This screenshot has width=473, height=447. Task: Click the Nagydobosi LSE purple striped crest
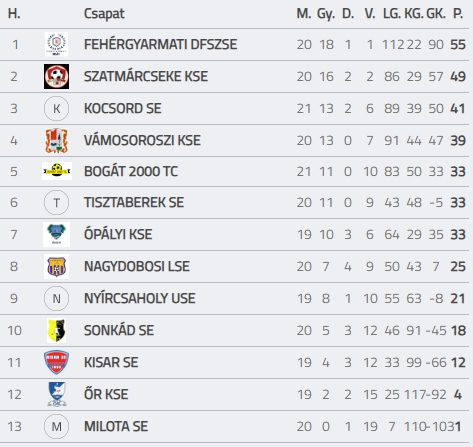coord(56,266)
